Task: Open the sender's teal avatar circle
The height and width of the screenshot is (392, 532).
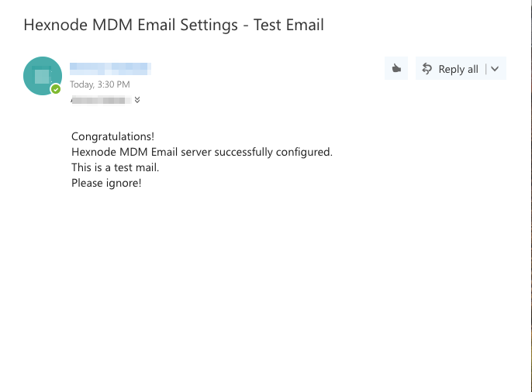Action: 43,76
